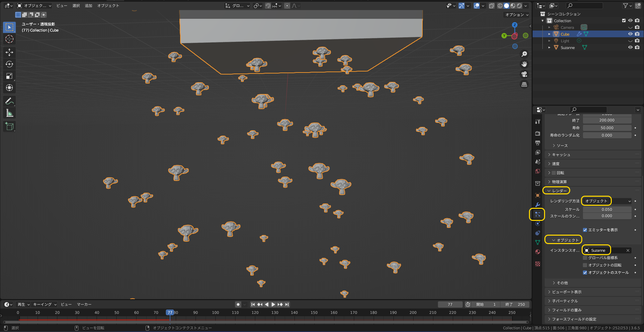Clear the Suzanne instance object with the X
The width and height of the screenshot is (644, 332).
click(628, 250)
